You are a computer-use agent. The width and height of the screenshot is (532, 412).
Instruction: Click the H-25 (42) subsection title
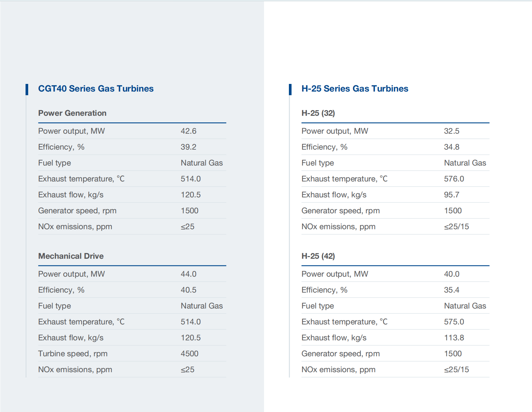[x=318, y=256]
